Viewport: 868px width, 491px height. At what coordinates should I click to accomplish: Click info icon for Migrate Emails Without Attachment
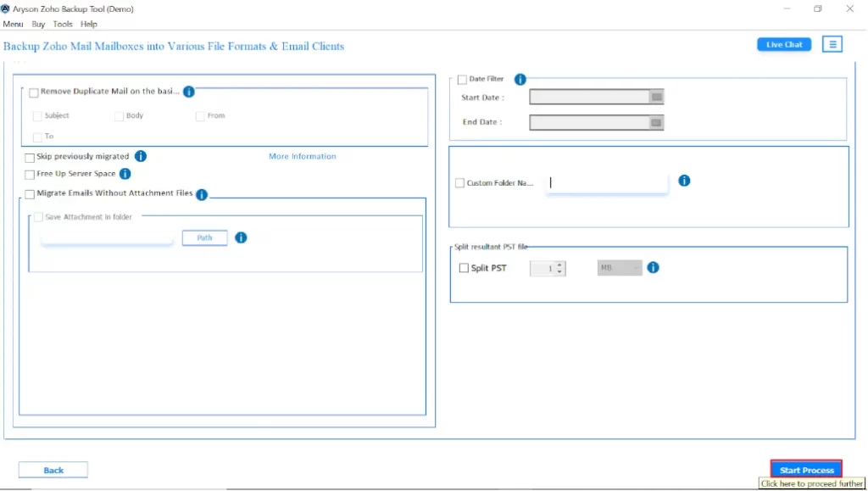click(202, 194)
